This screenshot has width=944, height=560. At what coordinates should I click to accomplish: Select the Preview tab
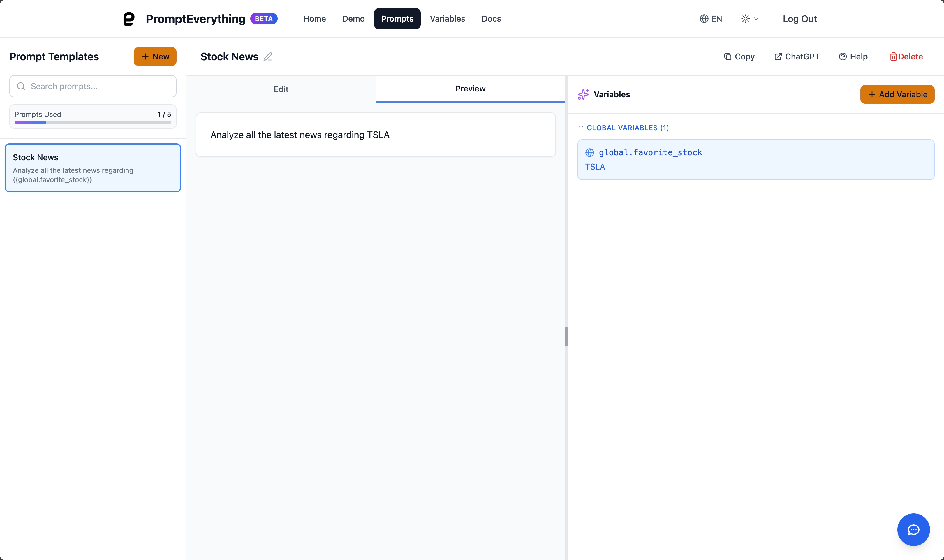(470, 89)
